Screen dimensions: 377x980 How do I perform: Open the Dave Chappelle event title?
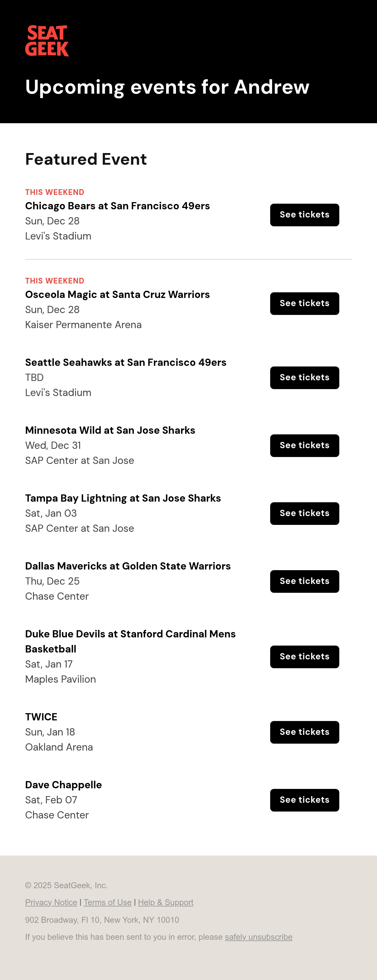(x=63, y=785)
